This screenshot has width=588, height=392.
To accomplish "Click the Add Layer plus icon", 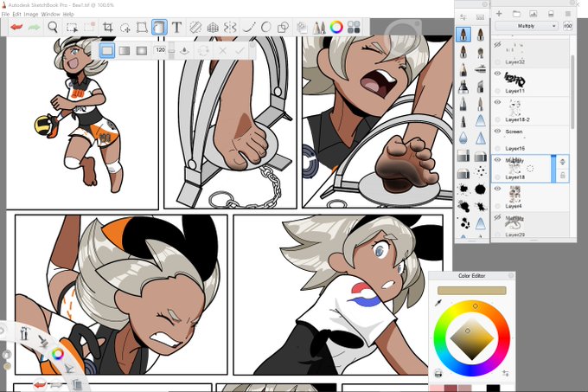I will [499, 14].
